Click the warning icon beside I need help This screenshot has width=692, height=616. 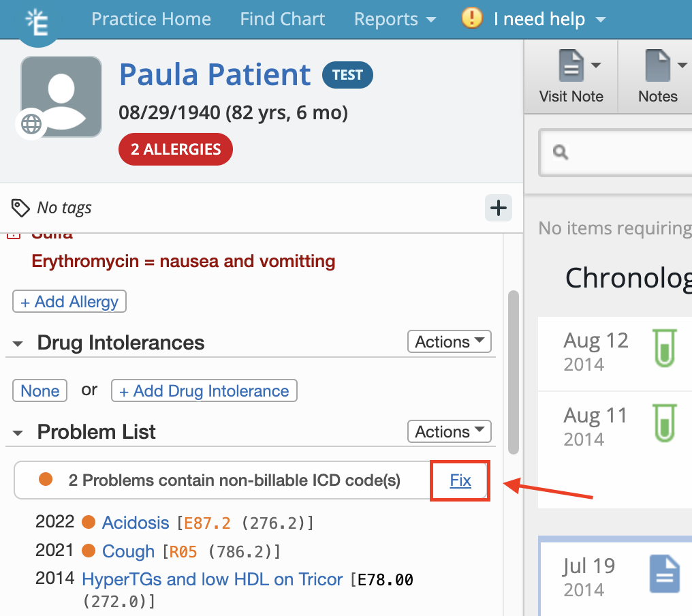click(471, 19)
